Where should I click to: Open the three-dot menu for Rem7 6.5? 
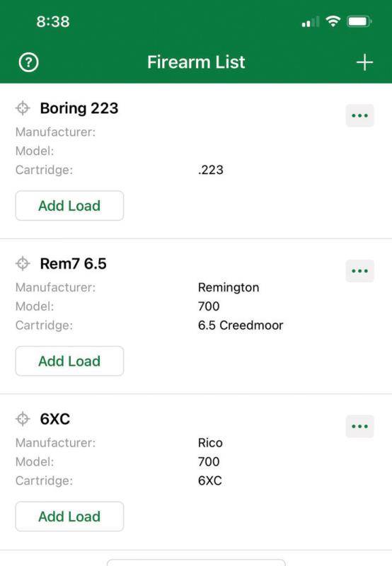pos(360,271)
